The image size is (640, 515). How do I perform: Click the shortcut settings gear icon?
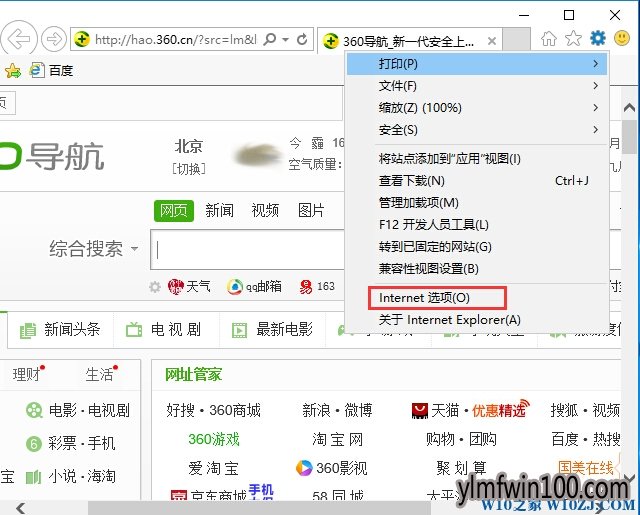(155, 287)
